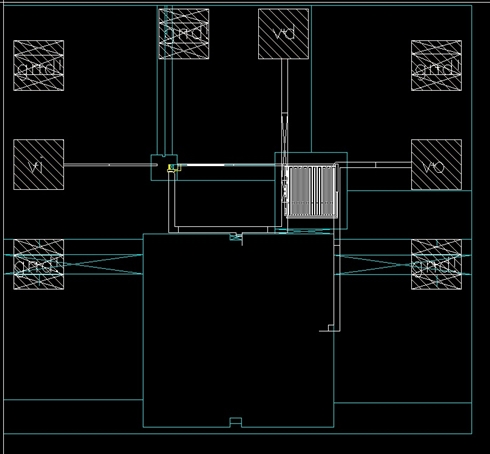Image resolution: width=490 pixels, height=454 pixels.
Task: Click the wire leaving the vi pad
Action: tap(110, 165)
